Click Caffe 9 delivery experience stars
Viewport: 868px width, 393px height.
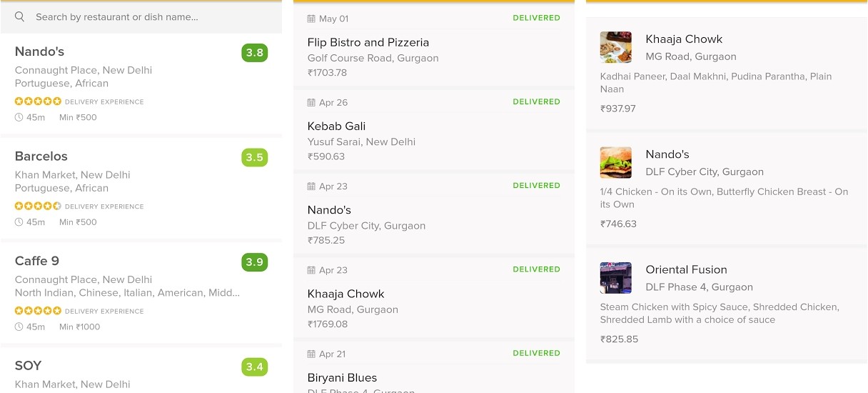coord(38,311)
